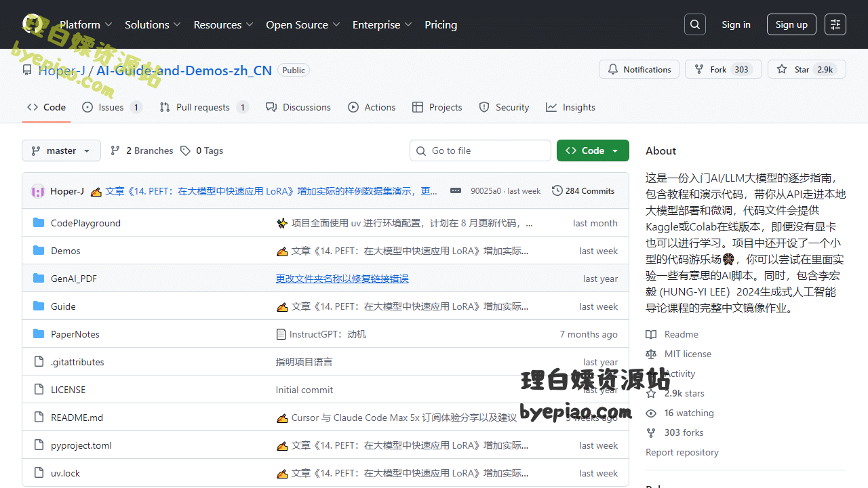The width and height of the screenshot is (868, 488).
Task: Expand the green Code download dropdown
Action: 593,150
